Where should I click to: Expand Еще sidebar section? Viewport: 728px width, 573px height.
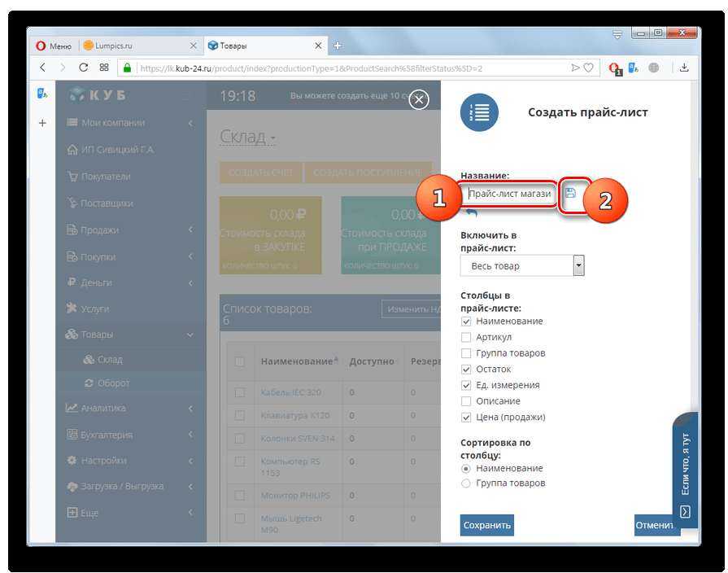tap(131, 513)
